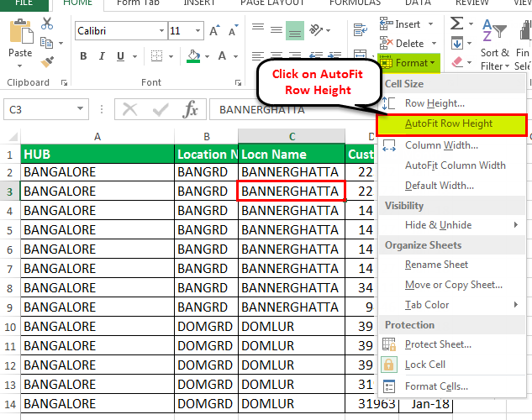Decrease font size with small A
The image size is (532, 420).
click(234, 31)
